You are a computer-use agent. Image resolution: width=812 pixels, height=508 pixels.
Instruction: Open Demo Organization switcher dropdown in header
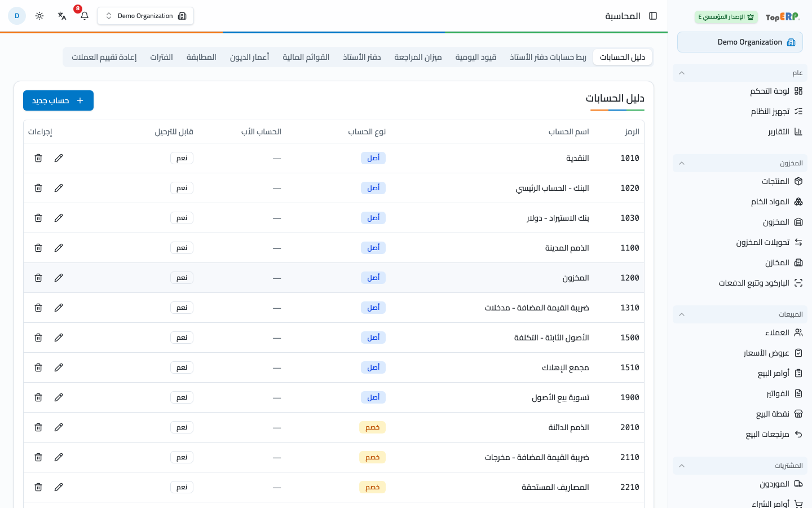pyautogui.click(x=145, y=16)
